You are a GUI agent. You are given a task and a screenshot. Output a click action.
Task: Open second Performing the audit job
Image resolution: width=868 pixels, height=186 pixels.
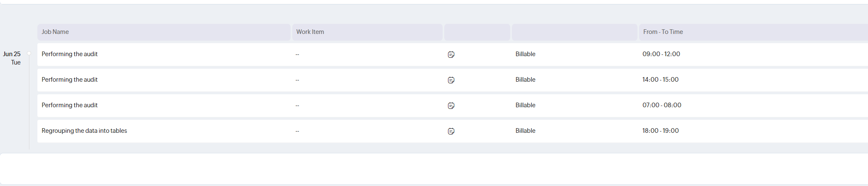(69, 80)
